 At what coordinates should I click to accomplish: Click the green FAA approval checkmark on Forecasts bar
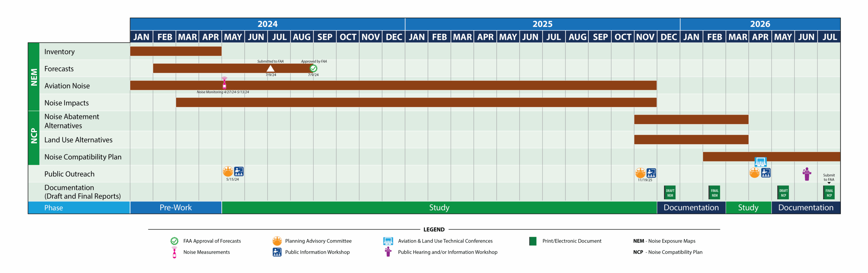pyautogui.click(x=313, y=69)
